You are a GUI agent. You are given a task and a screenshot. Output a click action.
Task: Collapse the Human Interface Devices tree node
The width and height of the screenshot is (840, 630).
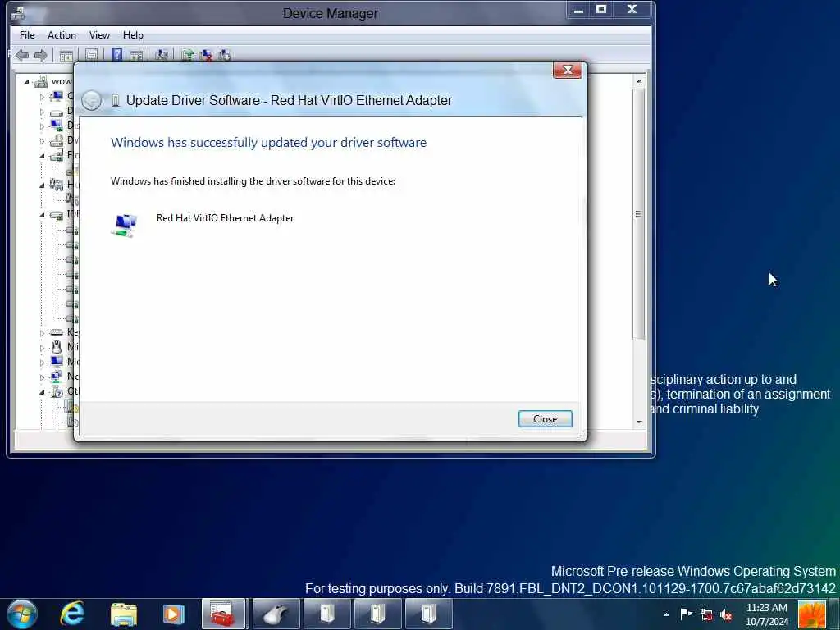pyautogui.click(x=42, y=185)
